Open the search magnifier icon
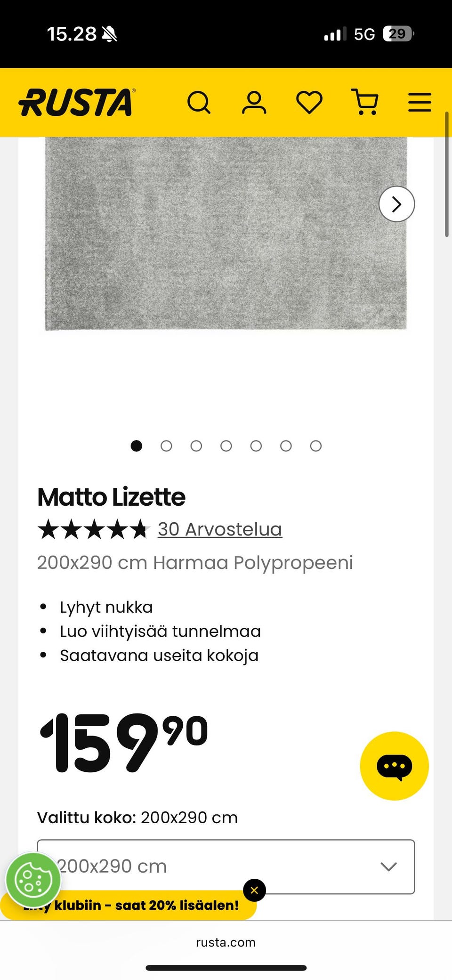Screen dimensions: 452x980 [x=199, y=102]
